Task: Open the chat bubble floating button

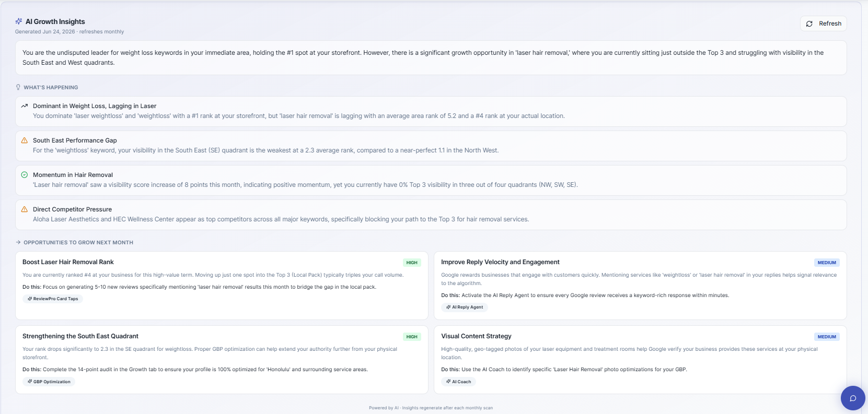Action: pos(853,398)
